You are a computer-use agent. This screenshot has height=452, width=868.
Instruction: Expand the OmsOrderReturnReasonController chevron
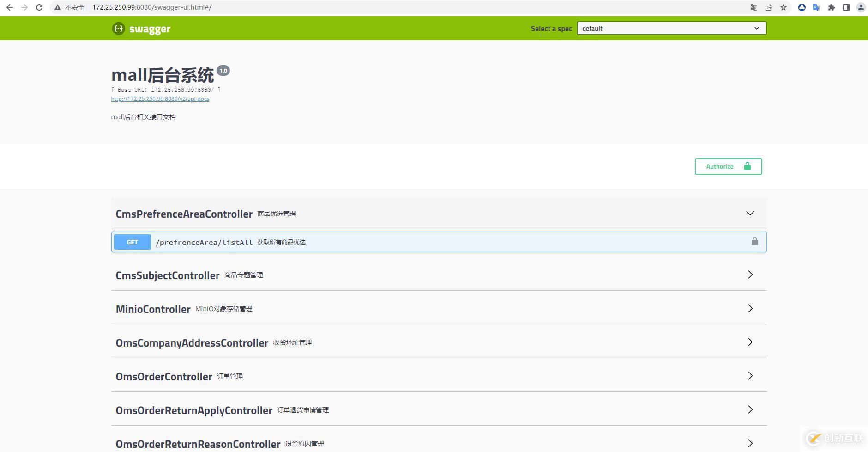[x=750, y=443]
